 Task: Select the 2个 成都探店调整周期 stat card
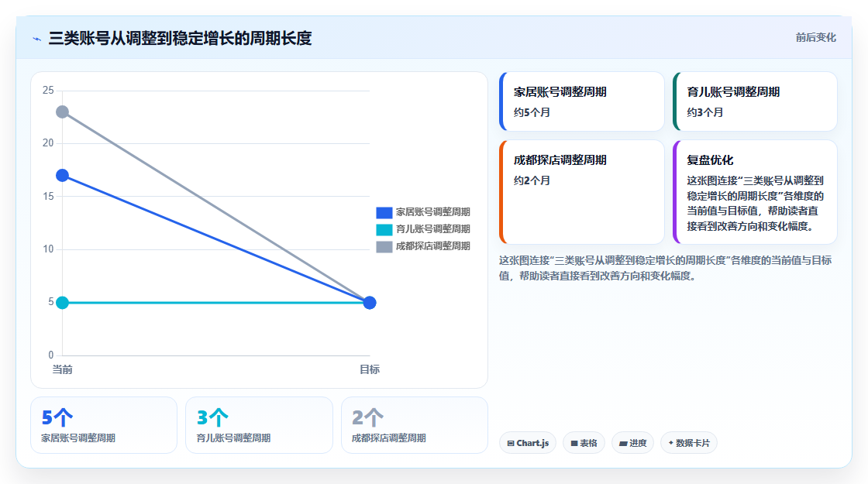tap(415, 425)
